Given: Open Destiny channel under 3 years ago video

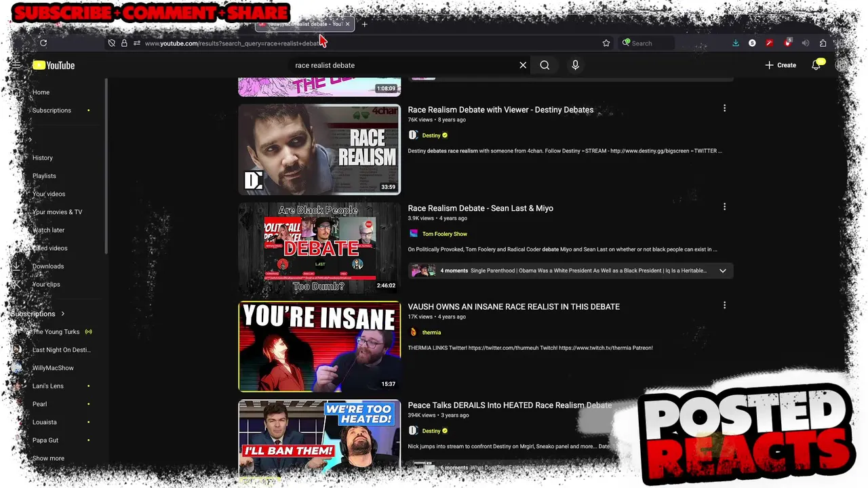Looking at the screenshot, I should click(431, 431).
